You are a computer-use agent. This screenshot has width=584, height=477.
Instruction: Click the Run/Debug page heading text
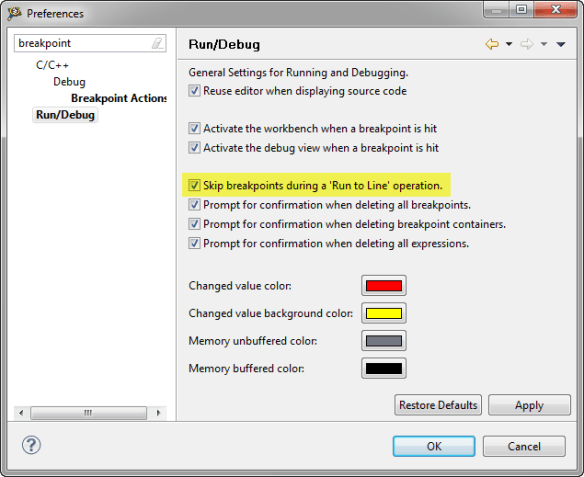pyautogui.click(x=224, y=44)
